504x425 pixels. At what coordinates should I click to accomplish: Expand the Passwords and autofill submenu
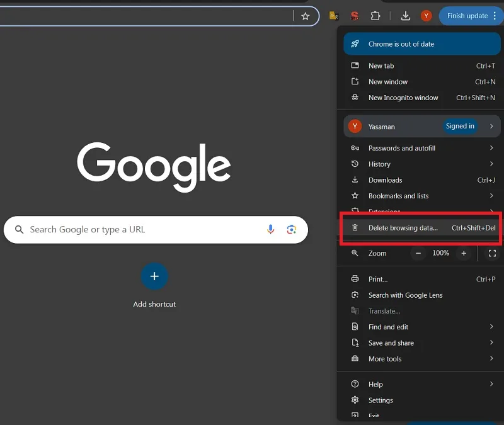[x=421, y=148]
